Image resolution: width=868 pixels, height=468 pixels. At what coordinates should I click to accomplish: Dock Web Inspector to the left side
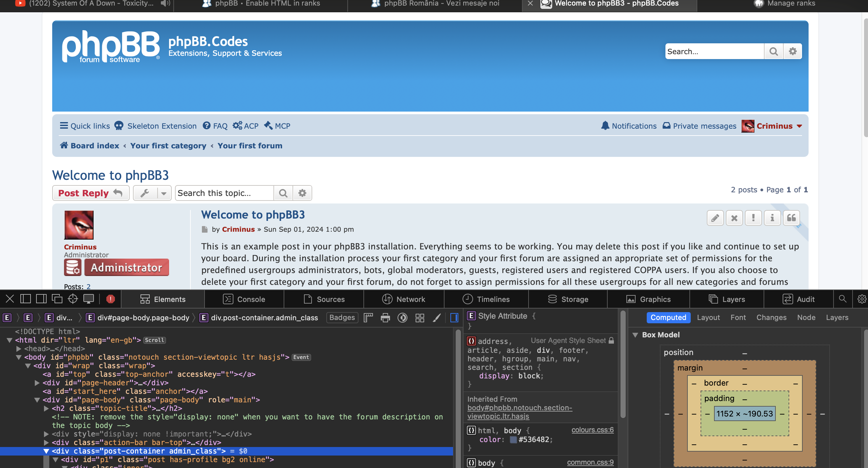click(25, 299)
